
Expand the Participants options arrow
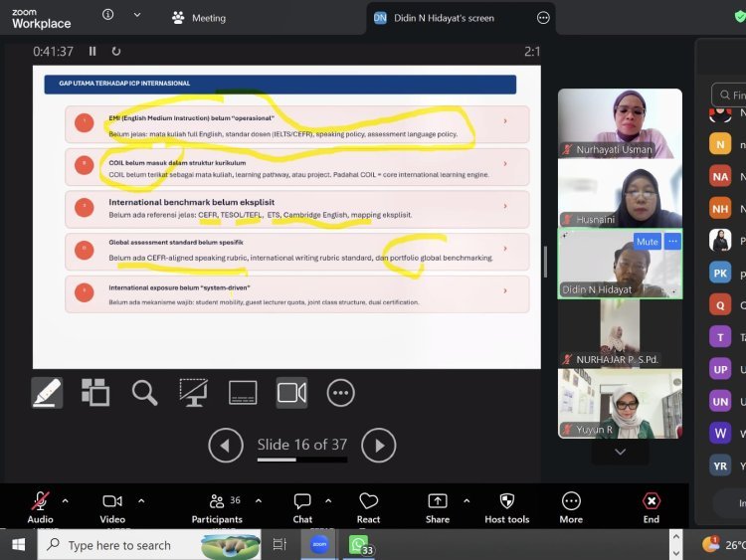coord(259,500)
